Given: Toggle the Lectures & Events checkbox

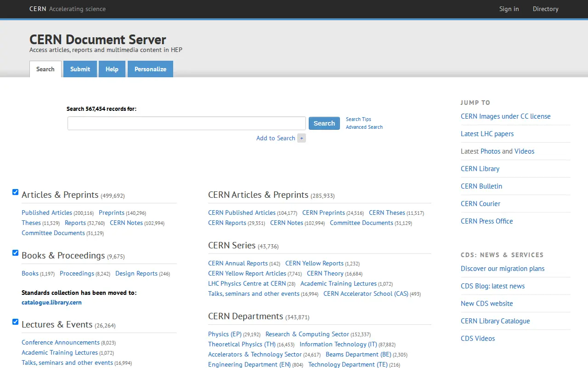Looking at the screenshot, I should tap(15, 322).
